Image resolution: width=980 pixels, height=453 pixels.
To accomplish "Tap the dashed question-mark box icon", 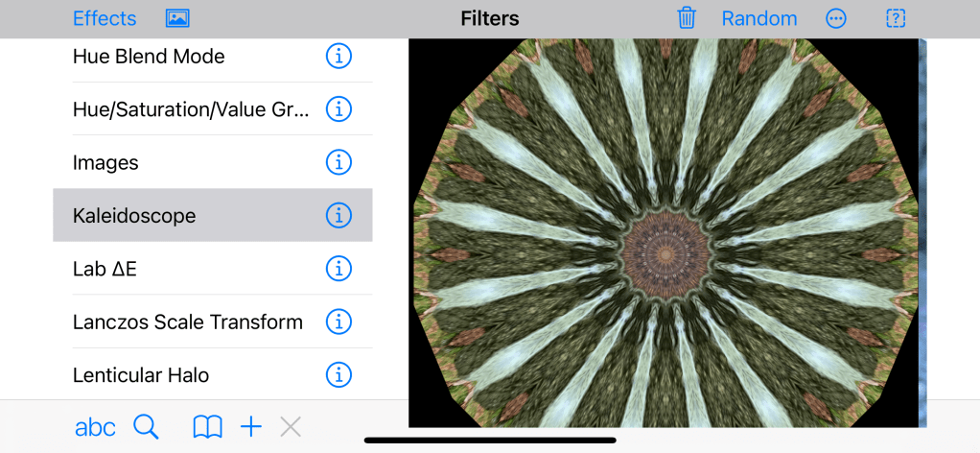I will [896, 18].
